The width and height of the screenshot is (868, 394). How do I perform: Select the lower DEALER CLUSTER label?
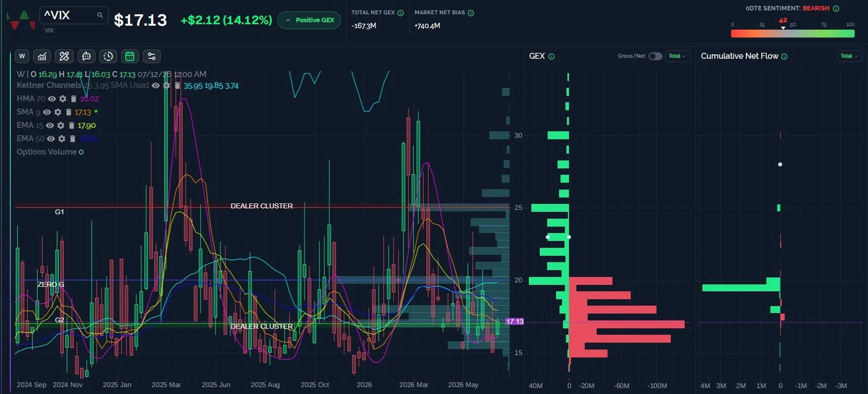click(x=261, y=326)
